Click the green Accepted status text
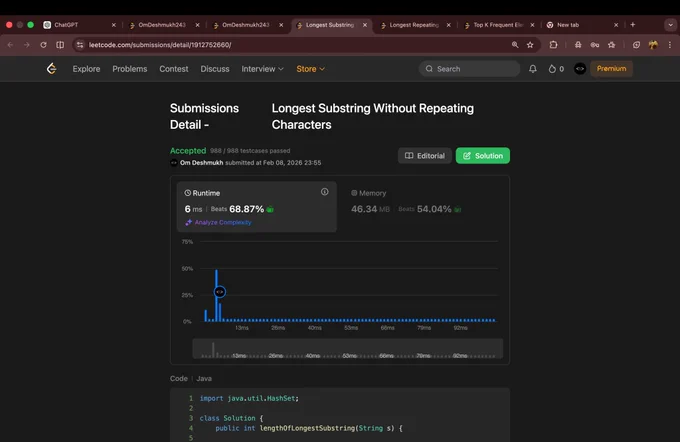Screen dimensions: 680x442 (x=188, y=151)
